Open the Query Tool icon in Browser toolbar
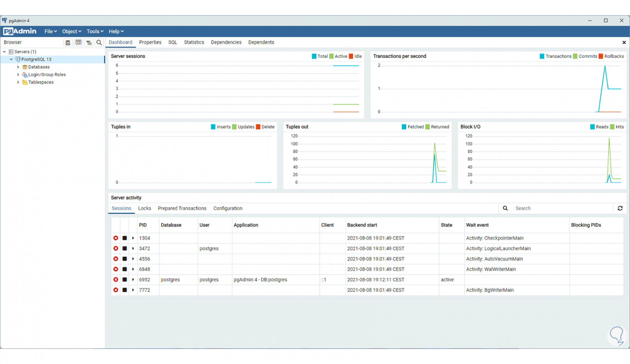630x364 pixels. (x=68, y=42)
